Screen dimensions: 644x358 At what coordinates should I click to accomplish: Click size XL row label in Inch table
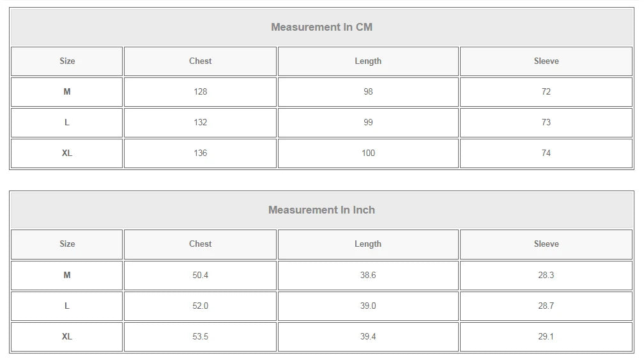[x=67, y=337]
